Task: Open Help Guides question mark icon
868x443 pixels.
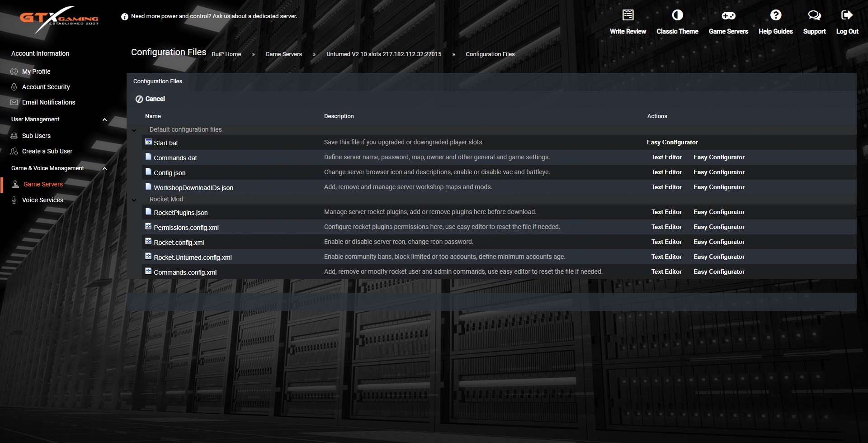Action: [775, 15]
